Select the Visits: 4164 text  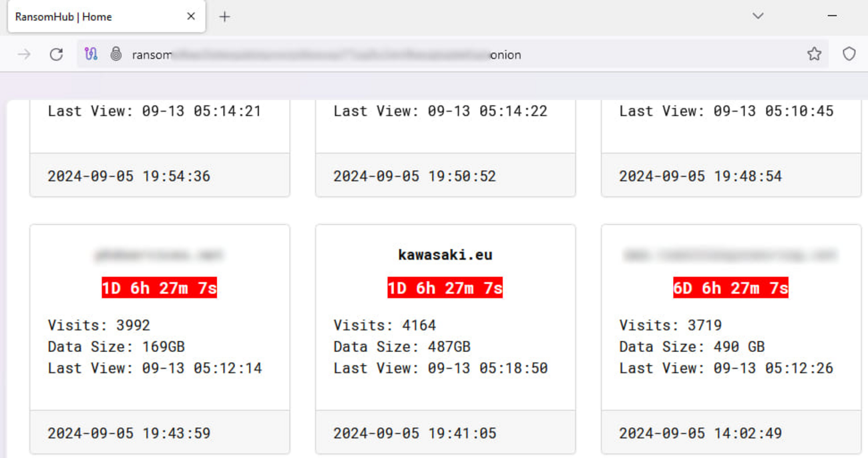pyautogui.click(x=385, y=325)
